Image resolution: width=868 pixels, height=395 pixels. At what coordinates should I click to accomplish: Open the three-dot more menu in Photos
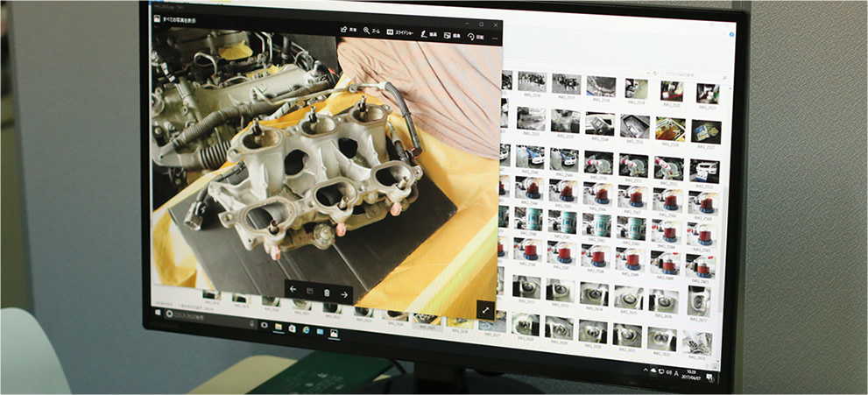(x=495, y=39)
